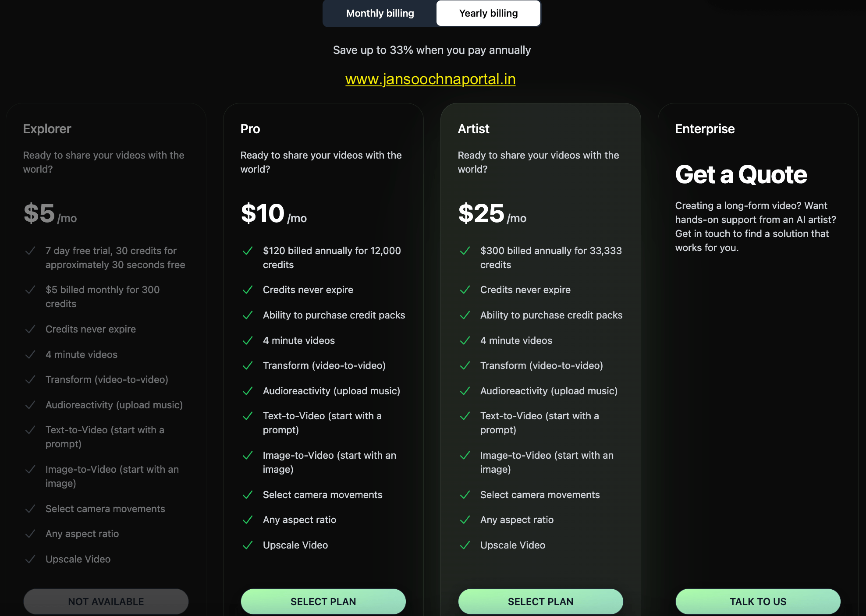Viewport: 866px width, 616px height.
Task: Click Pro 'Select camera movements' text
Action: (323, 495)
